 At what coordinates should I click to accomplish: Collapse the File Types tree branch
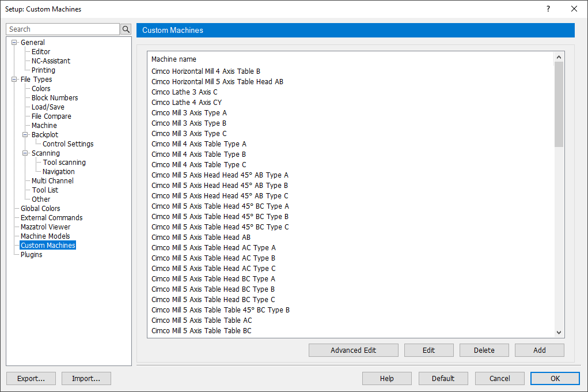pos(13,79)
